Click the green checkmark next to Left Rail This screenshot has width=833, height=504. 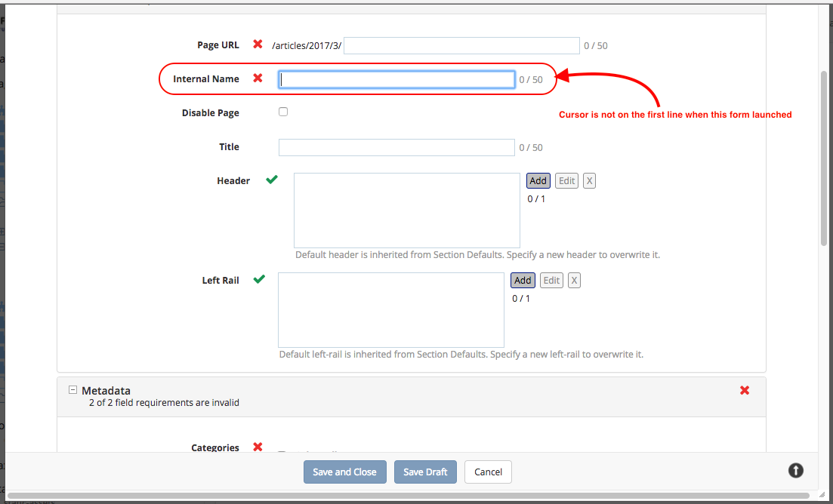pyautogui.click(x=259, y=279)
